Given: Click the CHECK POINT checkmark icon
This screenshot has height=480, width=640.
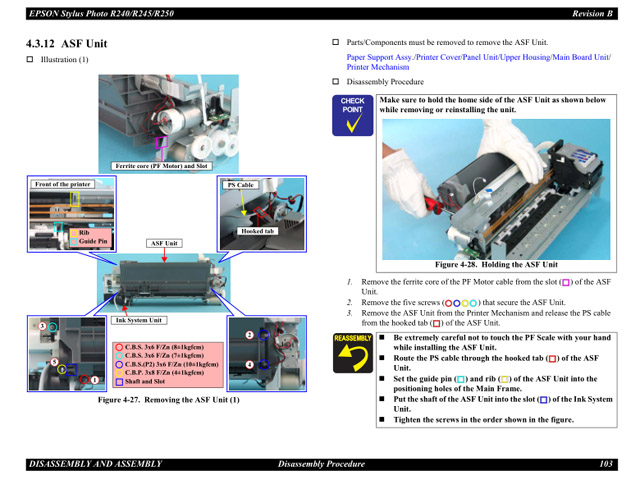Looking at the screenshot, I should tap(352, 114).
